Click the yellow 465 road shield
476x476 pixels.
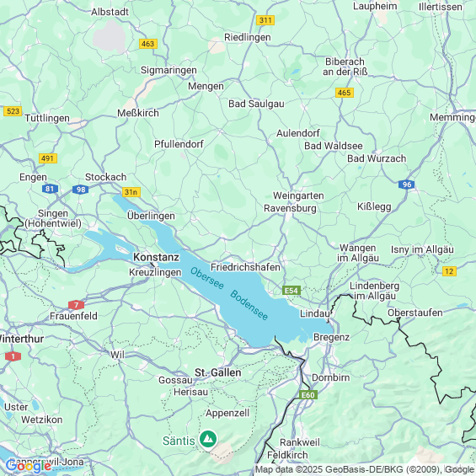click(345, 93)
